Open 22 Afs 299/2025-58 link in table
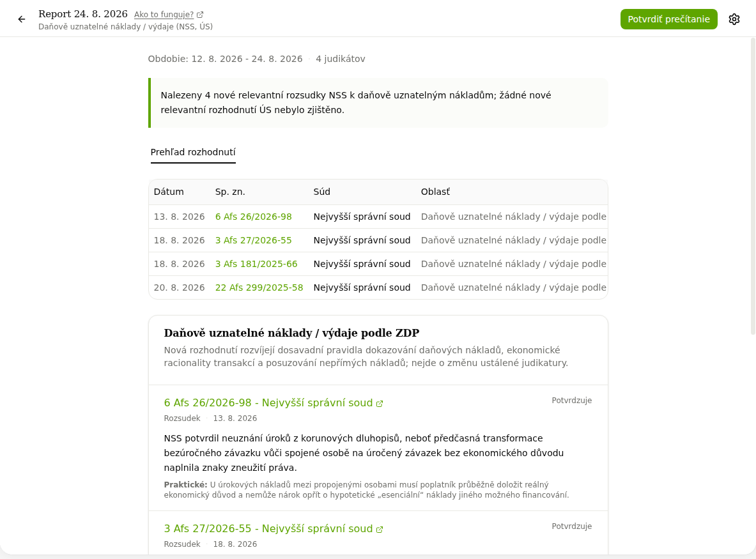 pos(259,287)
